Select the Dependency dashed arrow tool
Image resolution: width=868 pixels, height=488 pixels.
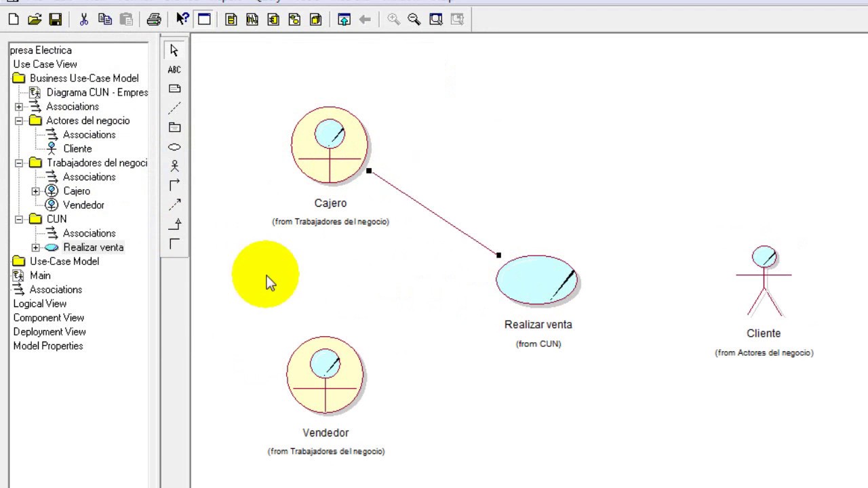(174, 204)
